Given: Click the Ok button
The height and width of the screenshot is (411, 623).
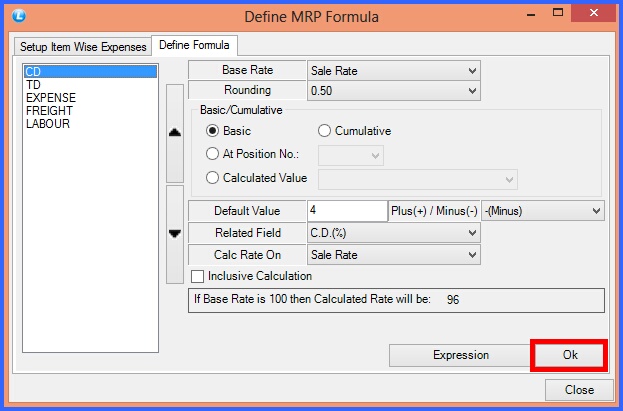Looking at the screenshot, I should point(569,355).
